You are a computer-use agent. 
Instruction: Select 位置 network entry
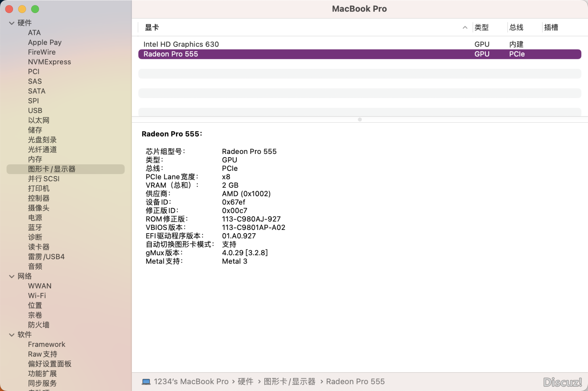[x=35, y=306]
